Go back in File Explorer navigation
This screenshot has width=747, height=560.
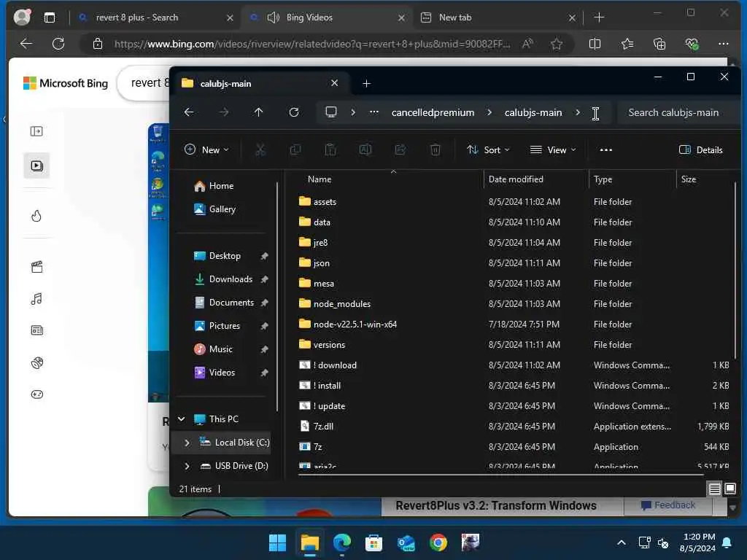[189, 112]
